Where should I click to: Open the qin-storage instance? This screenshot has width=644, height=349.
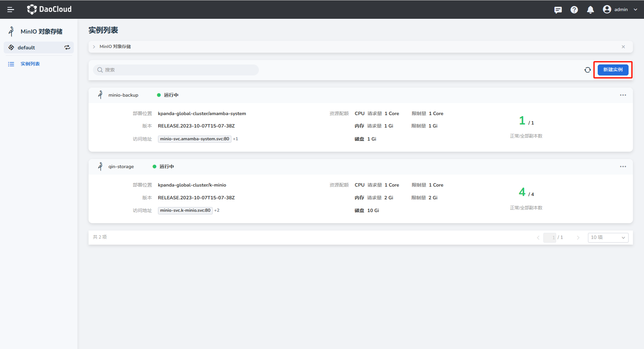tap(121, 167)
